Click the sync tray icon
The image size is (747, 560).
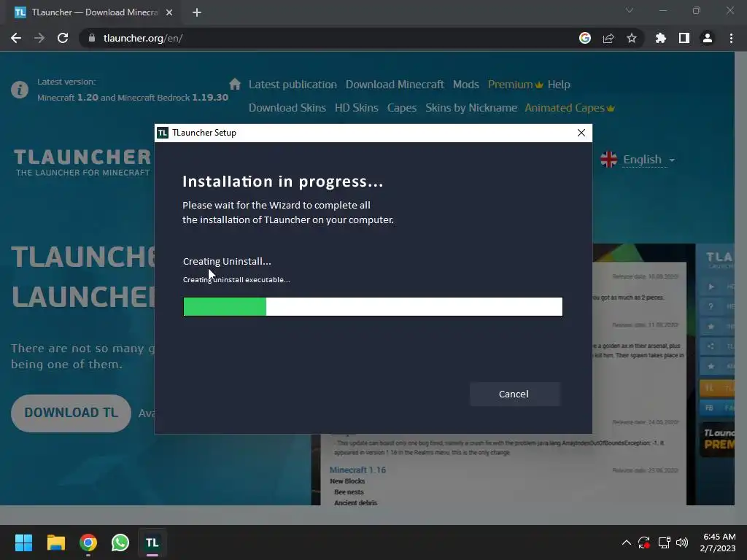pos(644,542)
